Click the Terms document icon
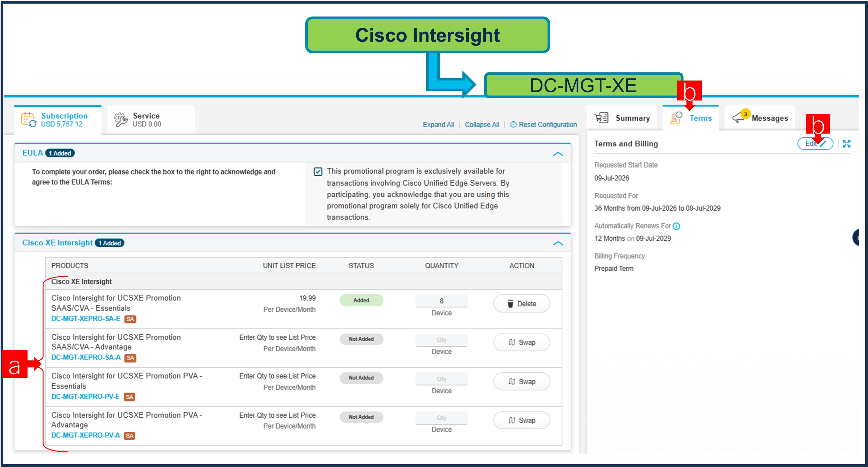The width and height of the screenshot is (868, 467). pos(676,118)
